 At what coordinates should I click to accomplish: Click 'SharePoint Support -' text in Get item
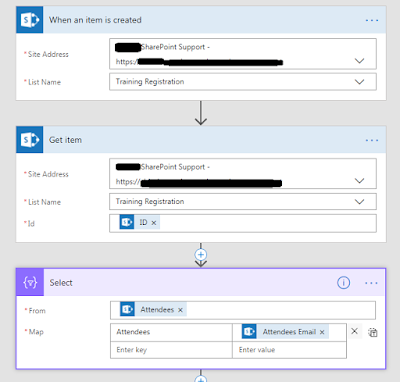click(x=175, y=167)
